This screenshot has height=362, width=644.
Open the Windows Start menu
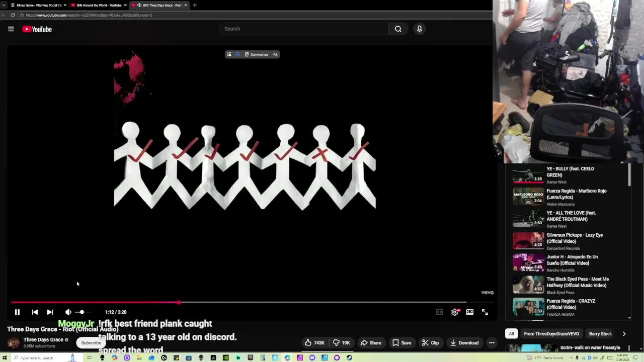[6, 358]
